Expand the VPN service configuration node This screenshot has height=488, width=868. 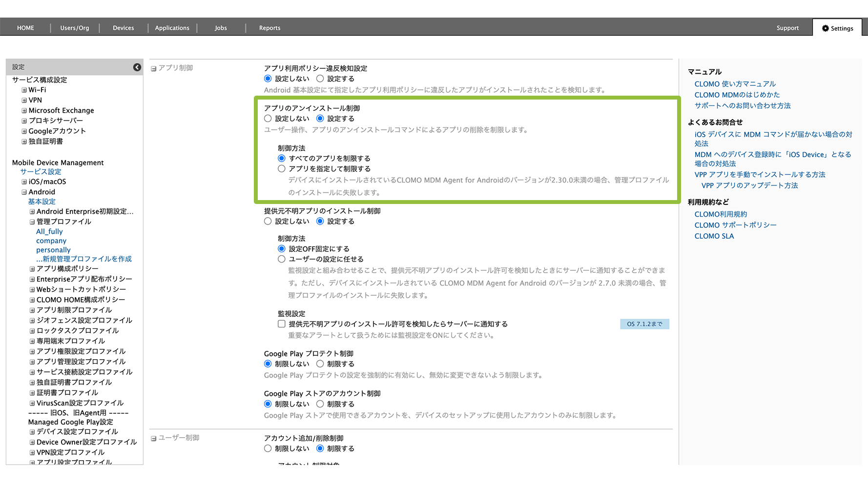[x=24, y=101]
